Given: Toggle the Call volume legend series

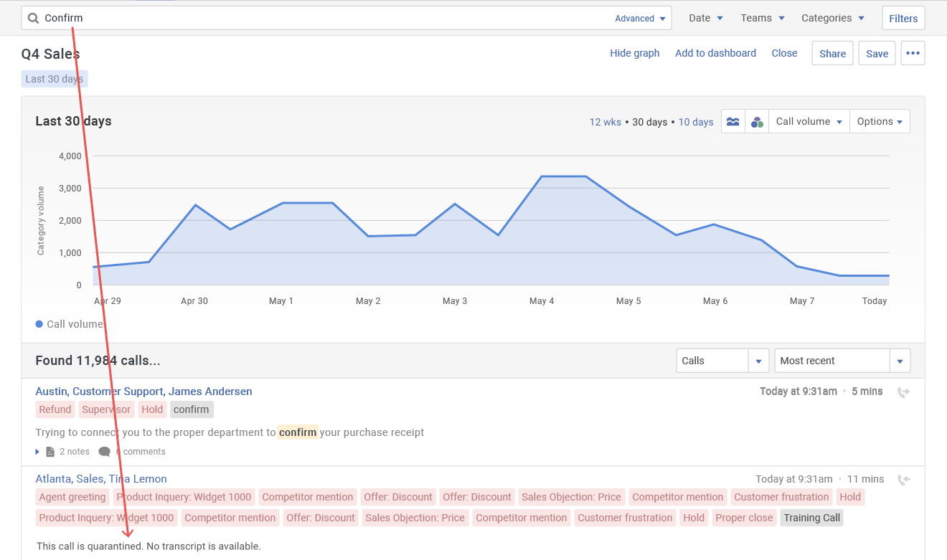Looking at the screenshot, I should (69, 324).
